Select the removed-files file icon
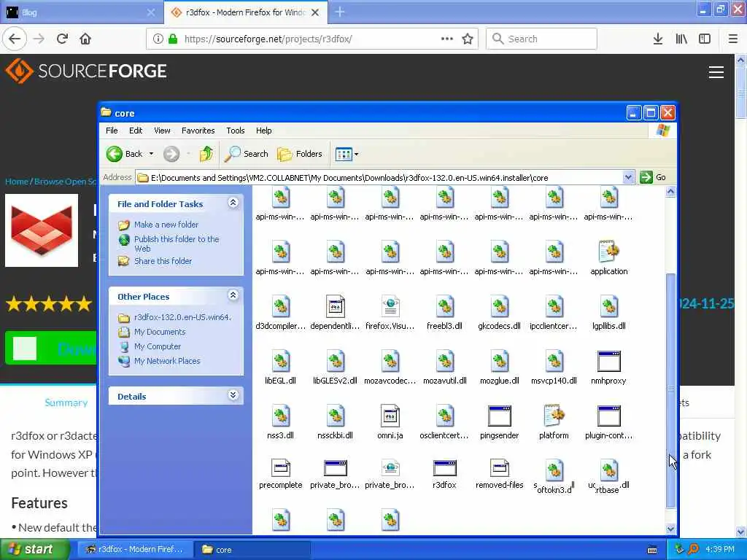 tap(499, 467)
